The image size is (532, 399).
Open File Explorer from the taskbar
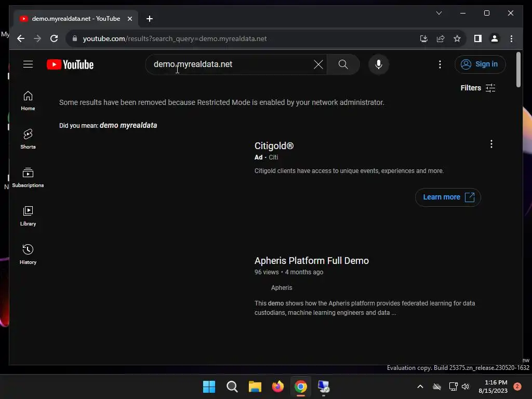(255, 387)
